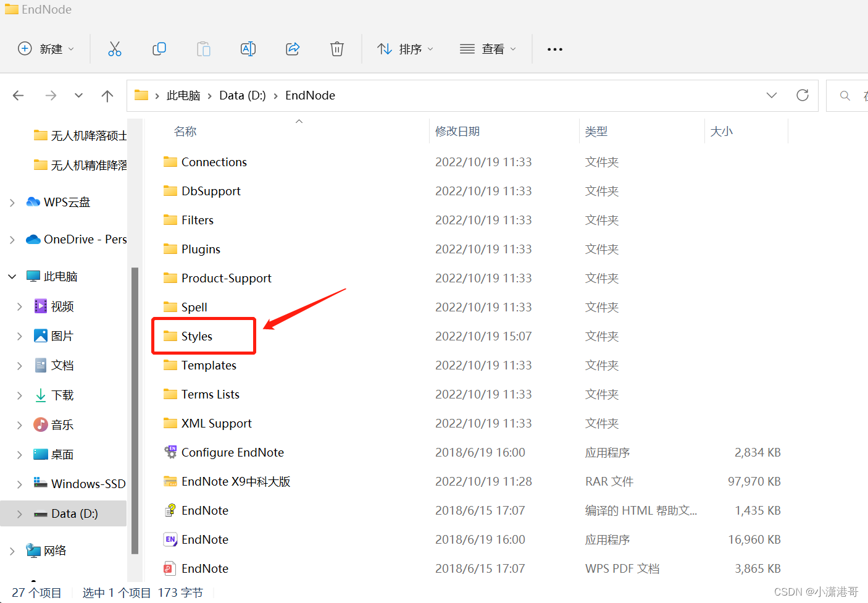This screenshot has height=603, width=868.
Task: Click 此电脑 in the address breadcrumb
Action: (x=183, y=95)
